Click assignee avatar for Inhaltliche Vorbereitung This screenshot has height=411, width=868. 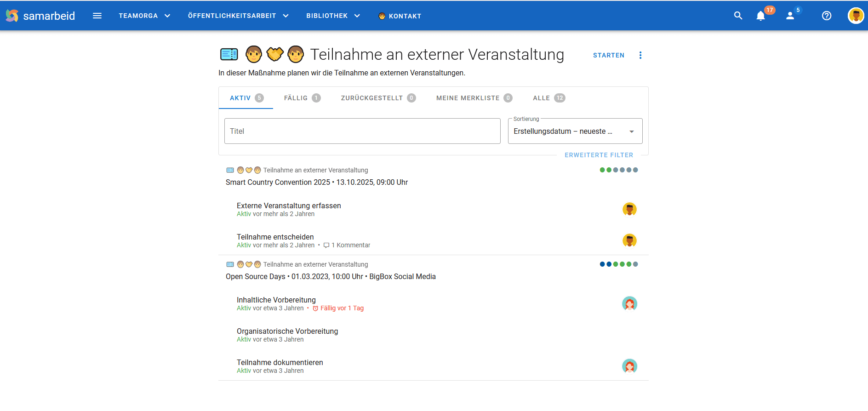point(629,303)
